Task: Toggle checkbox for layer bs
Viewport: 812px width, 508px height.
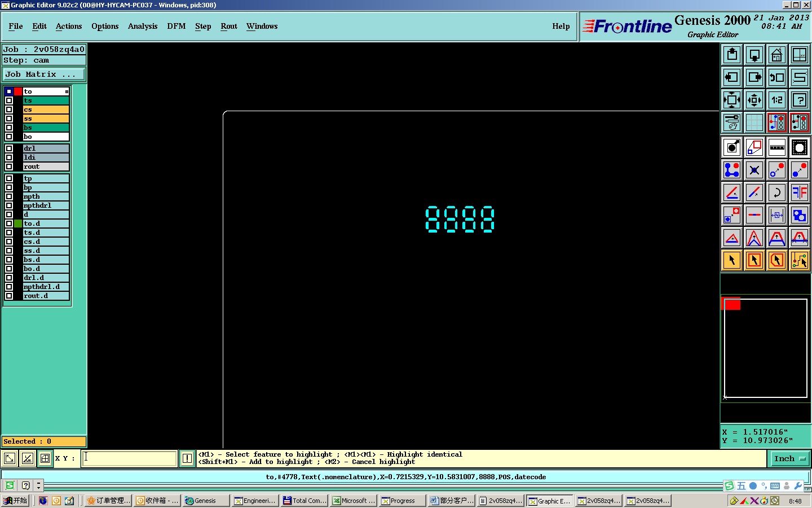Action: 9,128
